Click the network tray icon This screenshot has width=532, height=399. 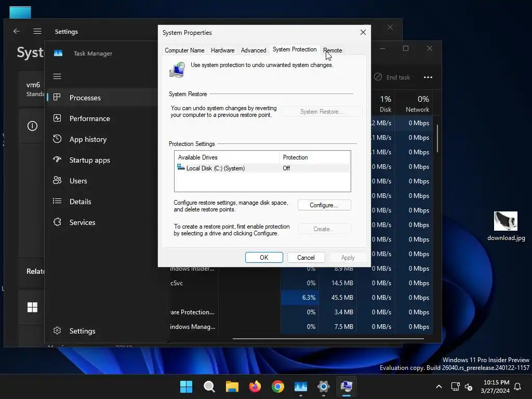click(455, 387)
